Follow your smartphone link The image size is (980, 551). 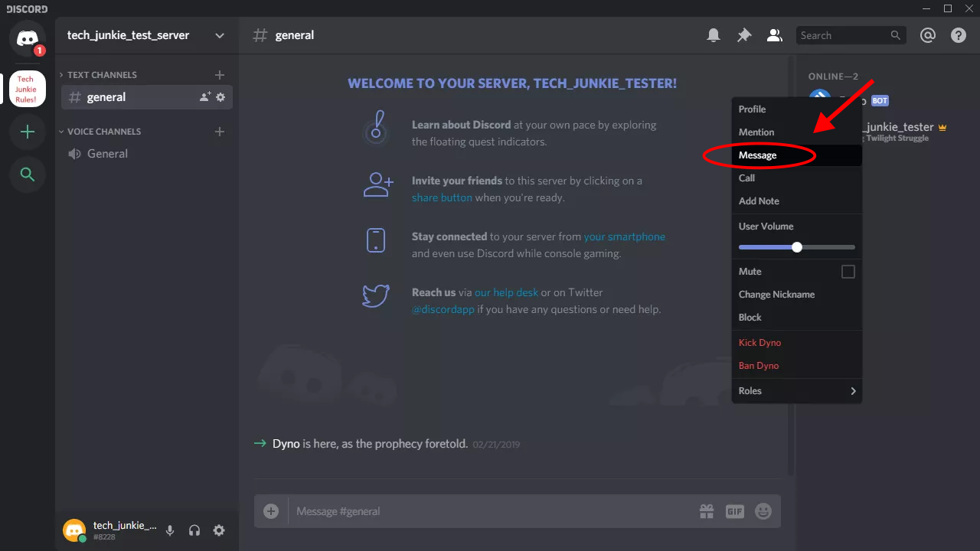(x=624, y=236)
